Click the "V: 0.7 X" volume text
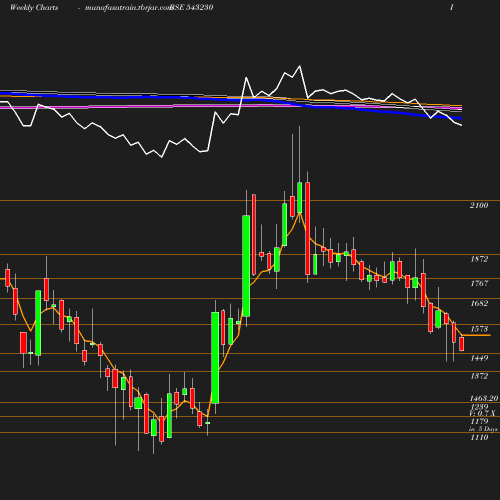 tap(482, 413)
